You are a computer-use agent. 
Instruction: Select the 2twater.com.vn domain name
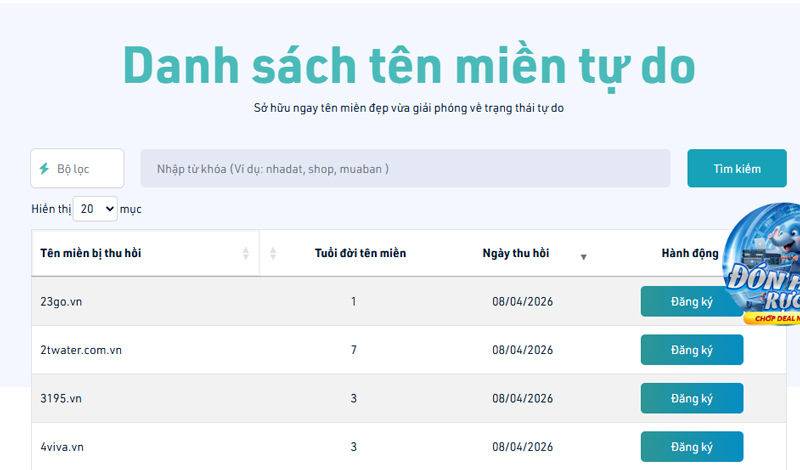81,350
